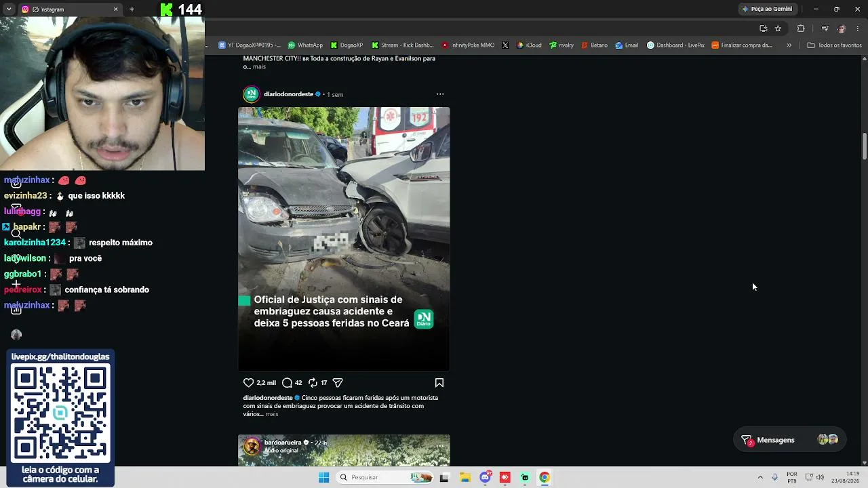Open the car accident post image

click(x=344, y=239)
